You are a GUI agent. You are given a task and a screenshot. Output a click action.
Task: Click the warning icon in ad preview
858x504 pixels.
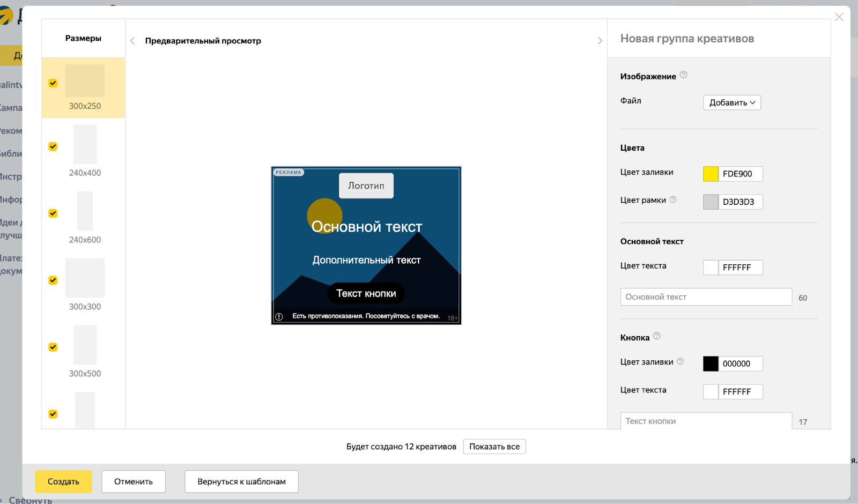279,317
